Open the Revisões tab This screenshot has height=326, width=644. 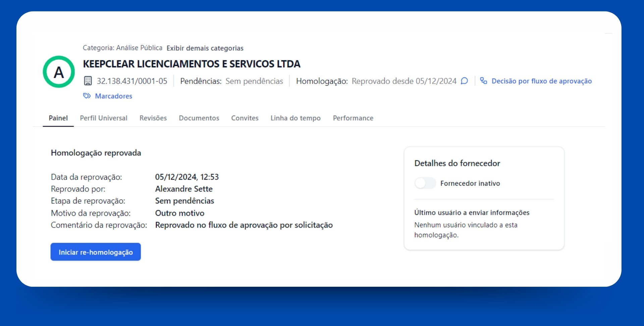pos(153,118)
